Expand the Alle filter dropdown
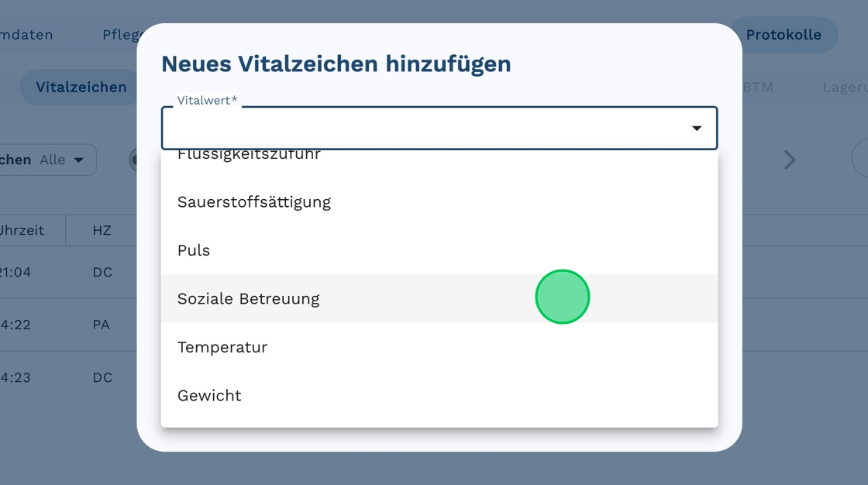The image size is (868, 485). point(62,160)
